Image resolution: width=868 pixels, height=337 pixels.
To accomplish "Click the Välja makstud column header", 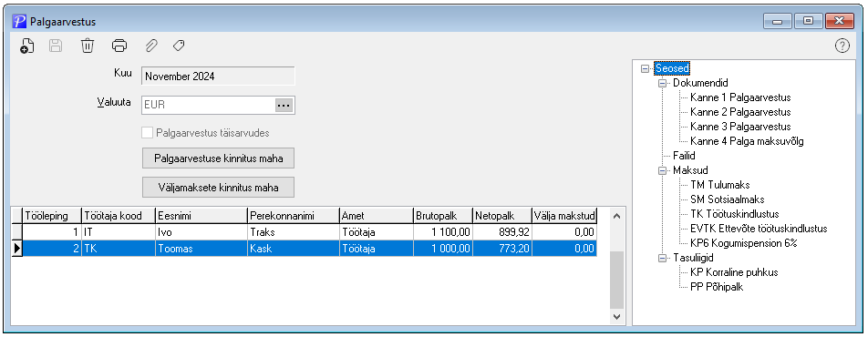I will pos(564,215).
